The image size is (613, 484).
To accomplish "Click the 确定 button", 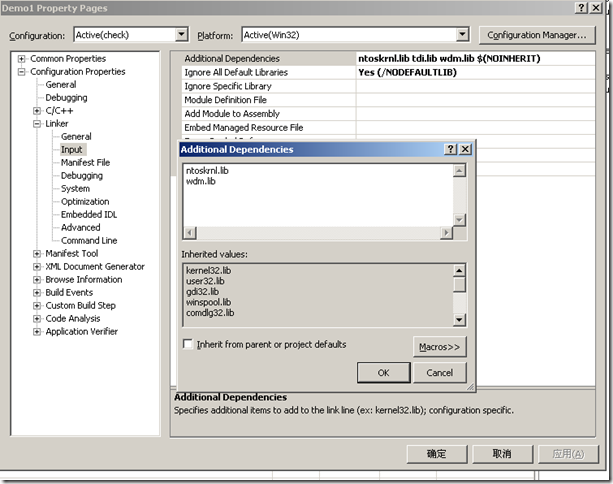I will [437, 454].
